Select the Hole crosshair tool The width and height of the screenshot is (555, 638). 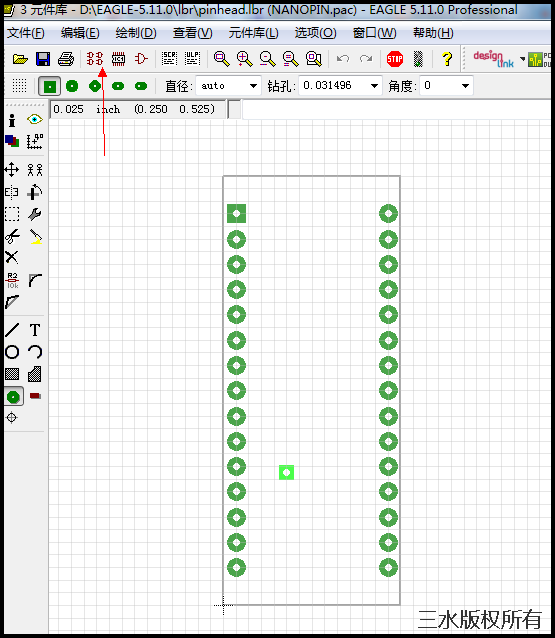click(12, 417)
